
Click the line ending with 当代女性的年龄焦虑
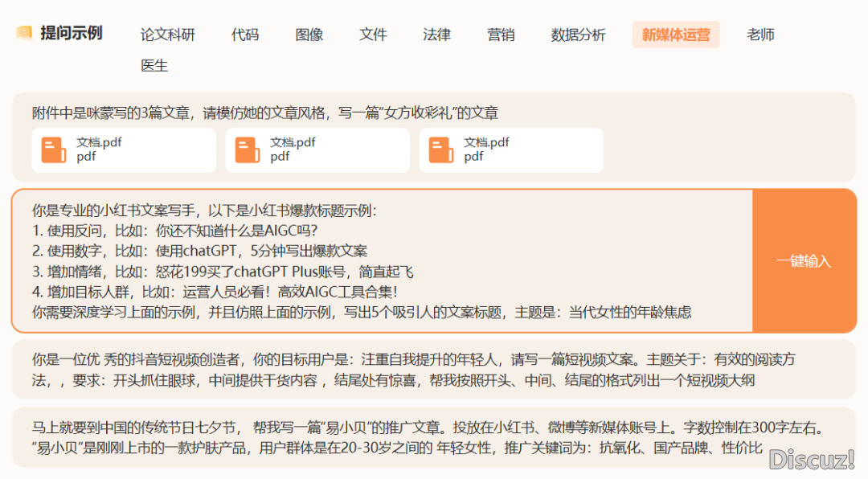click(362, 313)
